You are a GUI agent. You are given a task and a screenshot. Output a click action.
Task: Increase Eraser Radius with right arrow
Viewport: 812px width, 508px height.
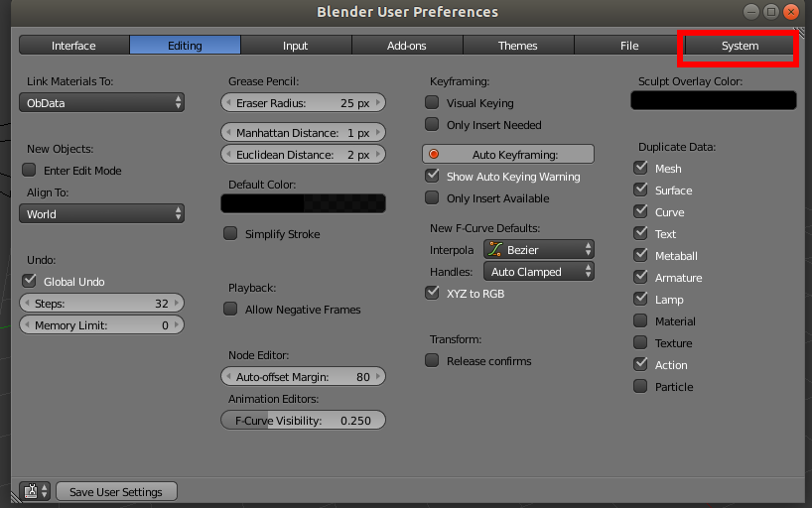tap(378, 102)
